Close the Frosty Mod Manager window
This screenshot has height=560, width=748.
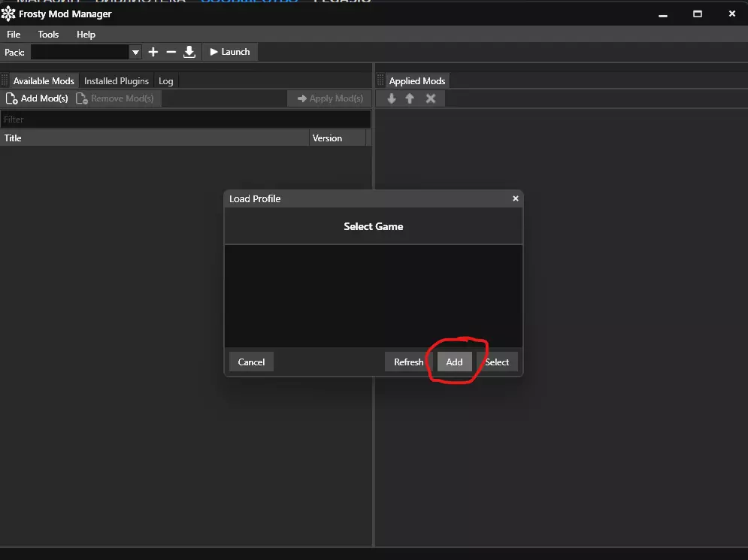(x=731, y=14)
